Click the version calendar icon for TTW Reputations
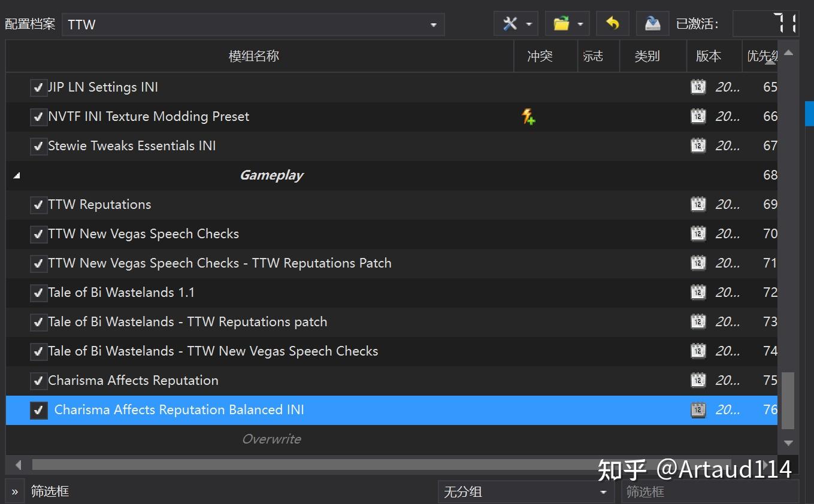Image resolution: width=814 pixels, height=504 pixels. pos(698,204)
